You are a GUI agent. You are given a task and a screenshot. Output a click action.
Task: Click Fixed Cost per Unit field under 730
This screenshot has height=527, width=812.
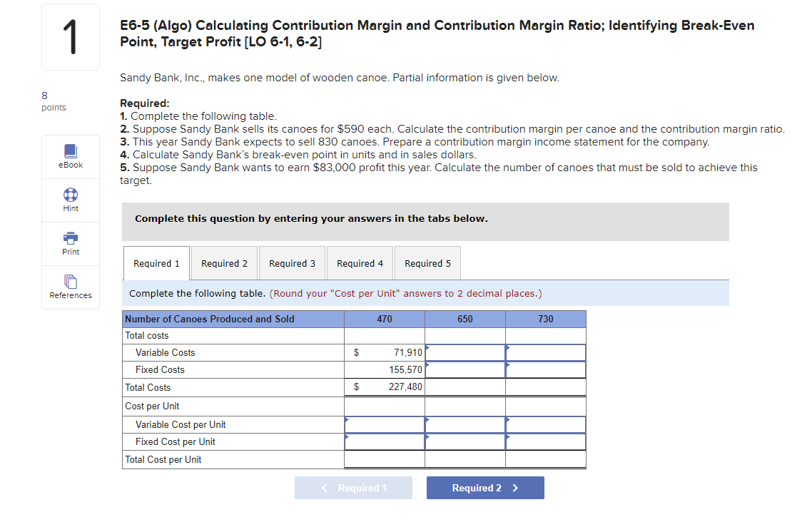point(546,441)
